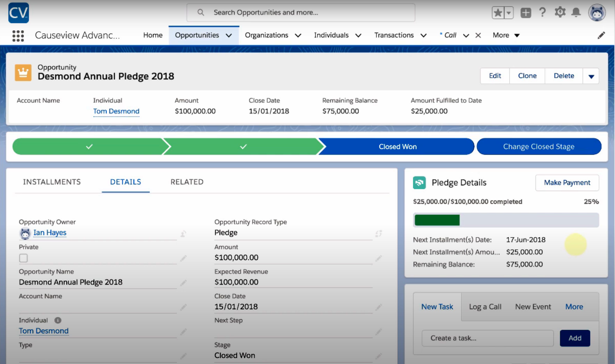The width and height of the screenshot is (615, 364).
Task: Close the Call tab
Action: click(478, 36)
